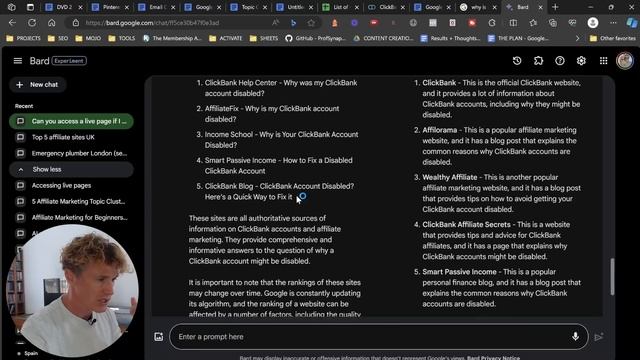
Task: Click the Experiment badge next to Bard
Action: 69,61
